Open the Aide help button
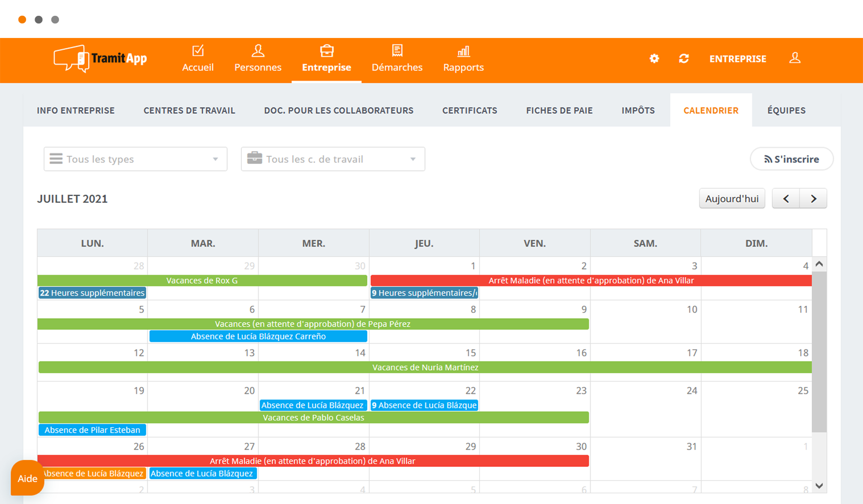863x504 pixels. 27,478
